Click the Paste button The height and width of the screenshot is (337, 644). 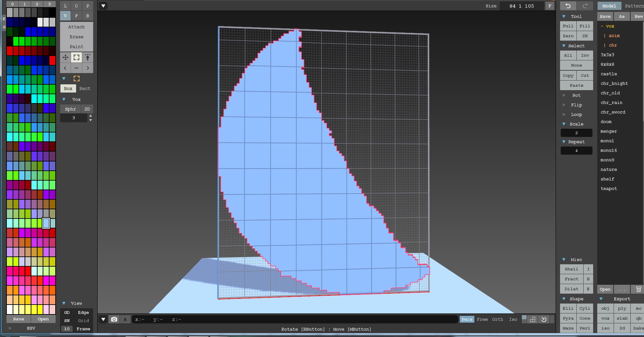pos(576,85)
